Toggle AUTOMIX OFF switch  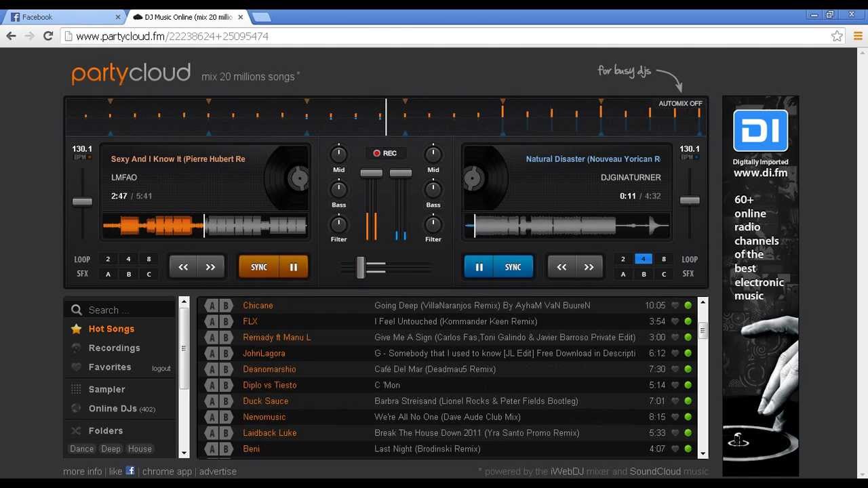pos(680,104)
